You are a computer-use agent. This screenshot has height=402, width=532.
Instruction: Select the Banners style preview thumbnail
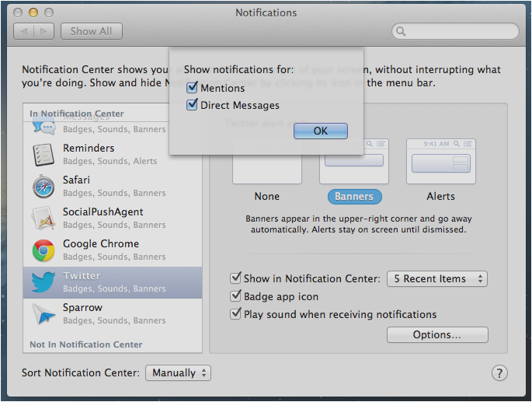coord(354,169)
